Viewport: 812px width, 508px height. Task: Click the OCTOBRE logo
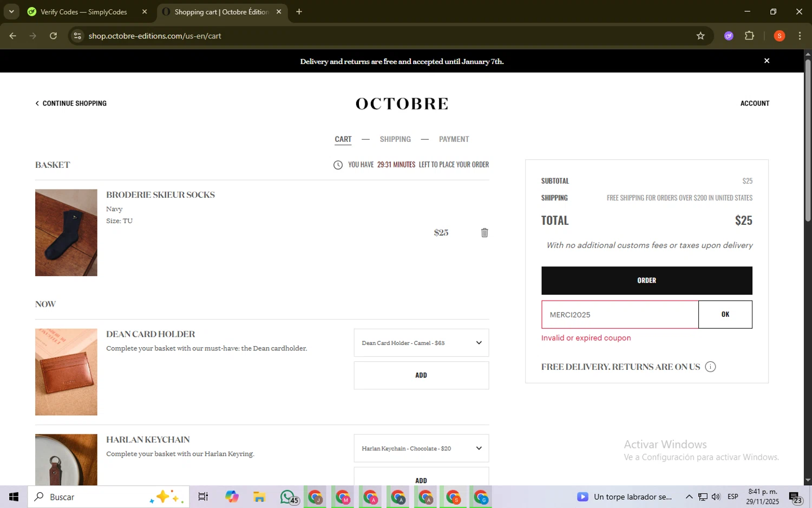point(402,103)
